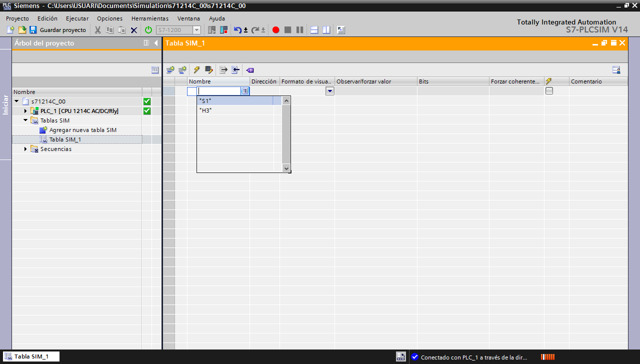Image resolution: width=640 pixels, height=364 pixels.
Task: Click the lightning bolt icon in table toolbar
Action: [196, 70]
